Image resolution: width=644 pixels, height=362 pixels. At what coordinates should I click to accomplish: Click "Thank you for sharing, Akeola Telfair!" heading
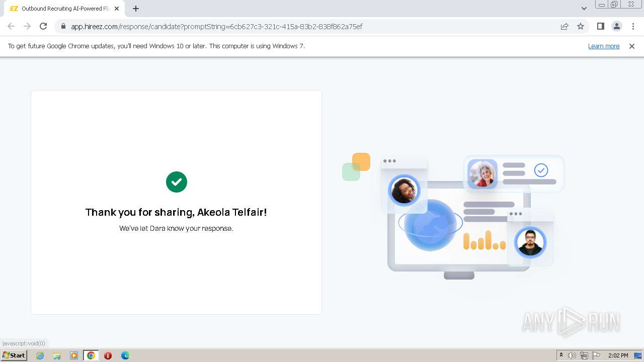176,212
